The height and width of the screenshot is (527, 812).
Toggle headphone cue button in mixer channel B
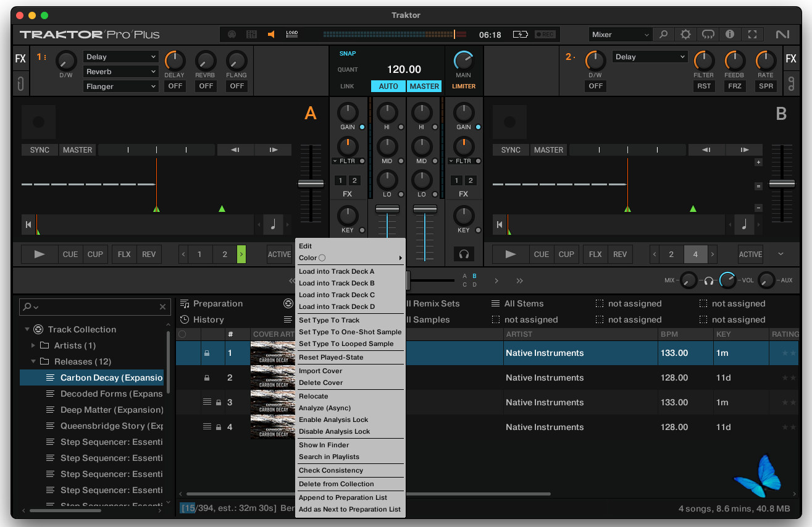[464, 254]
